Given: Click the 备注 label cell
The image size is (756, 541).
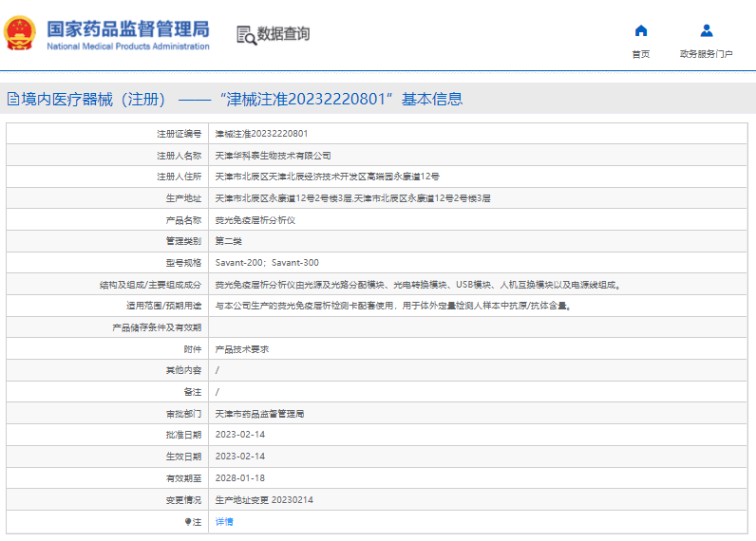Looking at the screenshot, I should 107,392.
